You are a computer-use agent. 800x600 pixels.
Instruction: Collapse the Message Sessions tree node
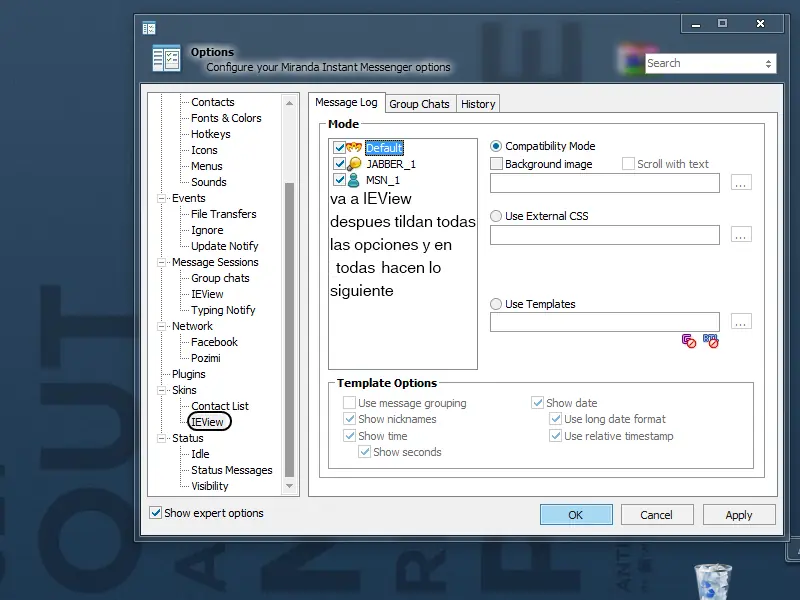pos(161,262)
